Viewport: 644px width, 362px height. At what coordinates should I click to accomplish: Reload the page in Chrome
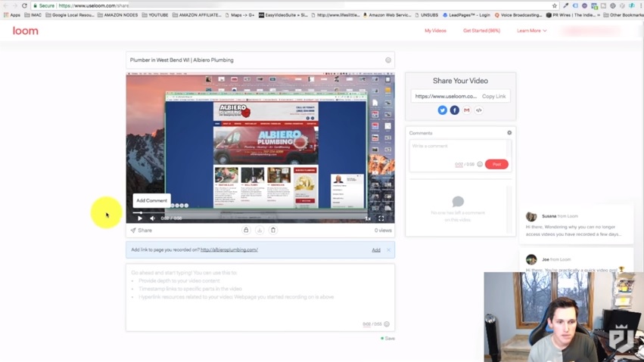(x=24, y=6)
